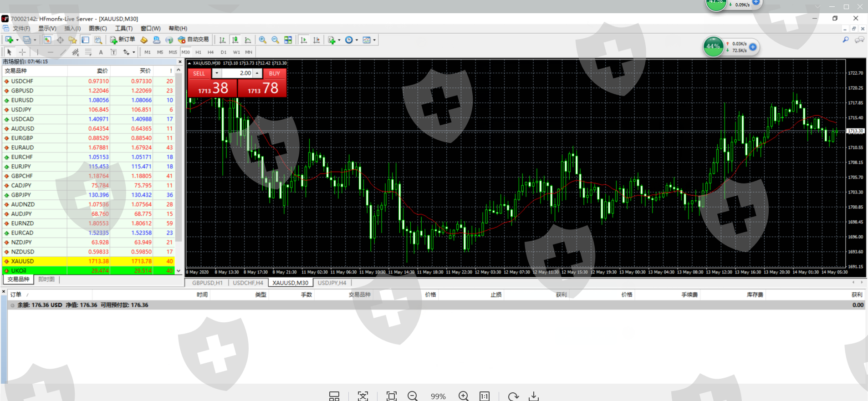Toggle chart shift icon
868x401 pixels.
coord(317,40)
